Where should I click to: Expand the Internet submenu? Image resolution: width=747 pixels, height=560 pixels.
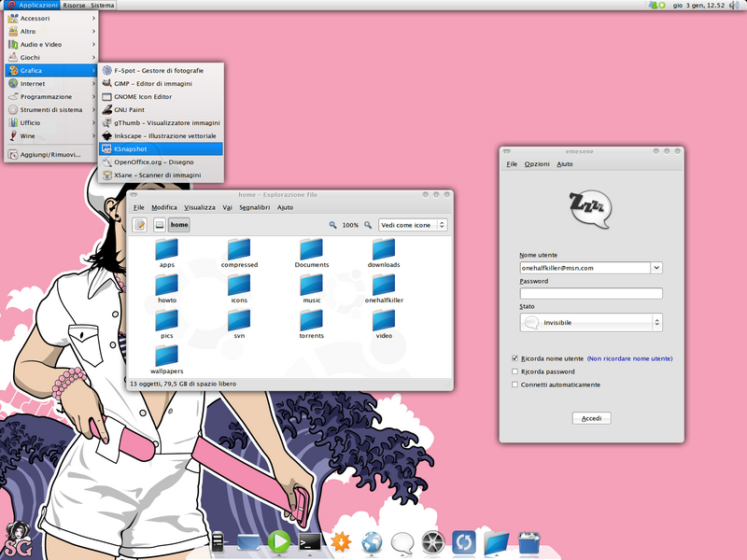point(51,83)
